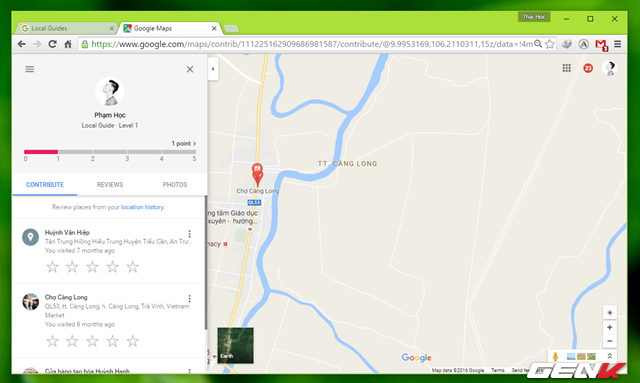Open options menu for Chợ Càng Long
This screenshot has height=383, width=640.
(x=189, y=299)
